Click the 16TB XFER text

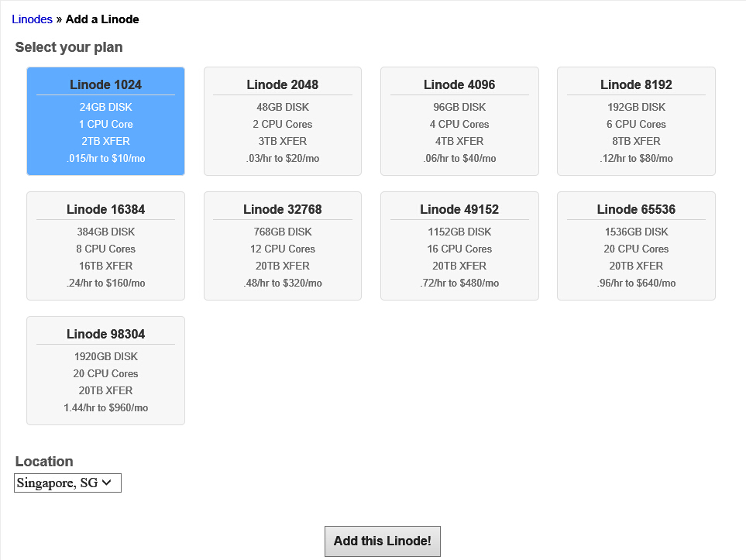105,266
